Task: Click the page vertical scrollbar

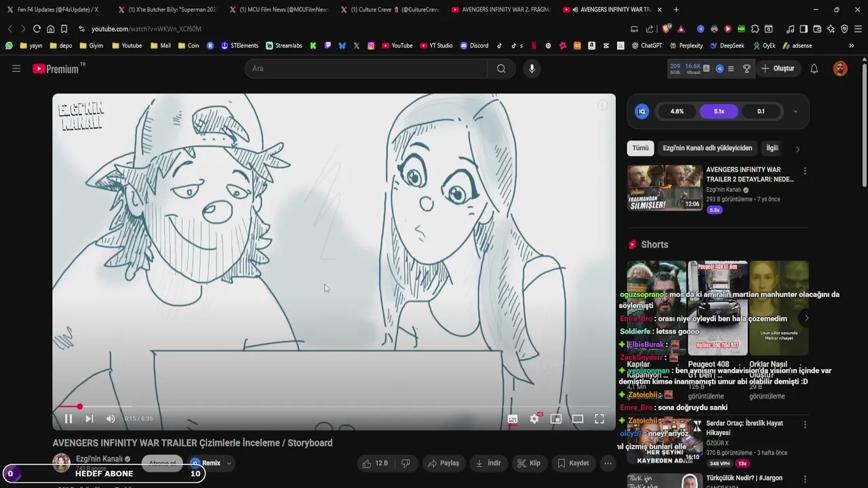Action: pos(865,125)
